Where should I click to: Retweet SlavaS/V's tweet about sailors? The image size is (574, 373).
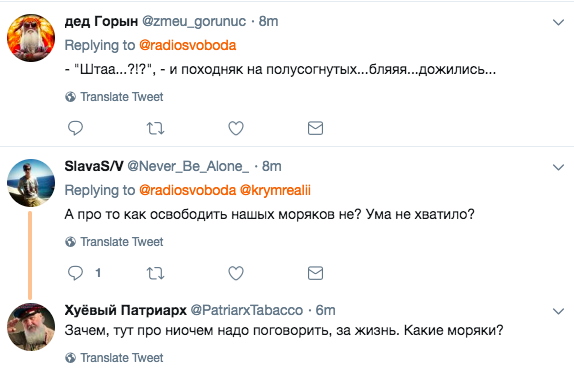pyautogui.click(x=156, y=273)
